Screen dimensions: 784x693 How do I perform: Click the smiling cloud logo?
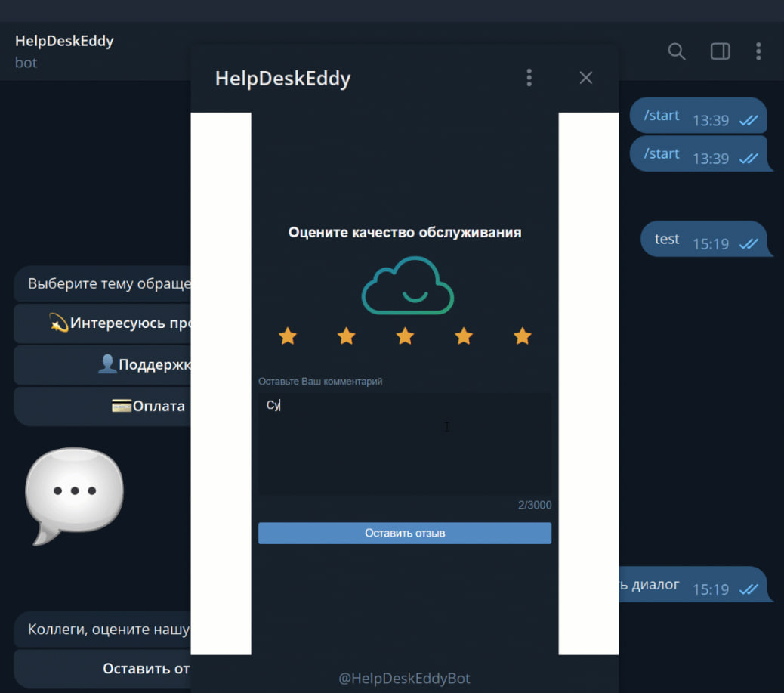(407, 286)
